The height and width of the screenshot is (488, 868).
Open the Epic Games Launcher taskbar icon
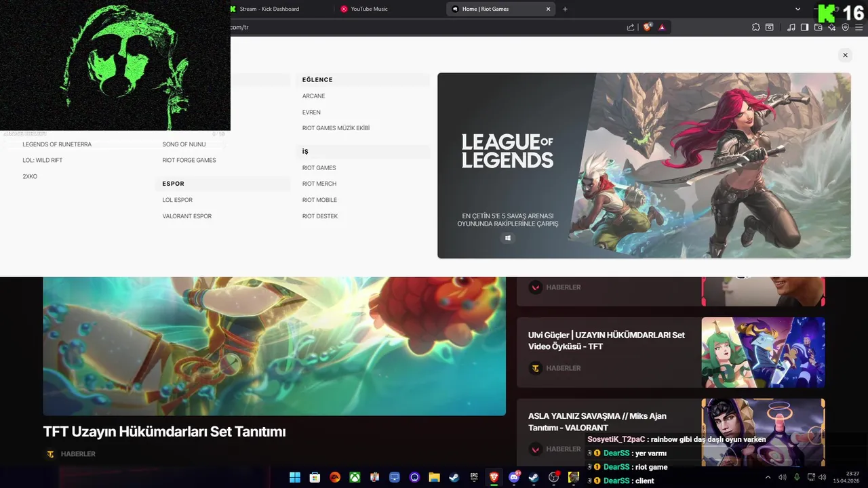click(x=474, y=477)
